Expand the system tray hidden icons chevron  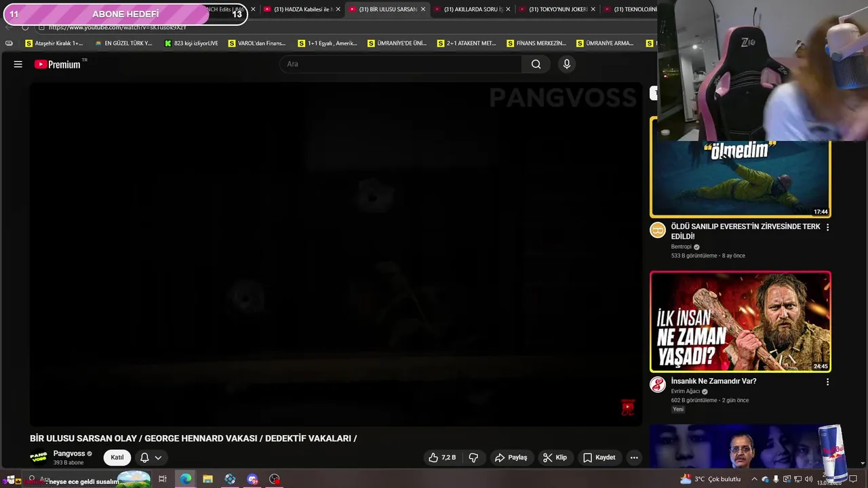coord(754,479)
